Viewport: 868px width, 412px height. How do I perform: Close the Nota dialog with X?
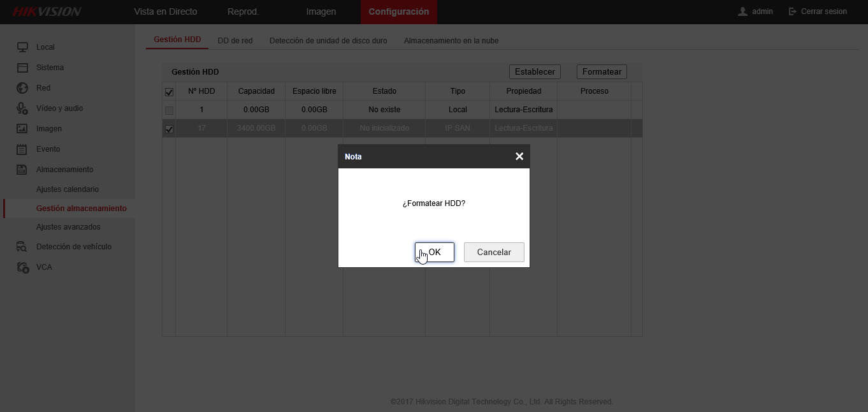pyautogui.click(x=519, y=156)
